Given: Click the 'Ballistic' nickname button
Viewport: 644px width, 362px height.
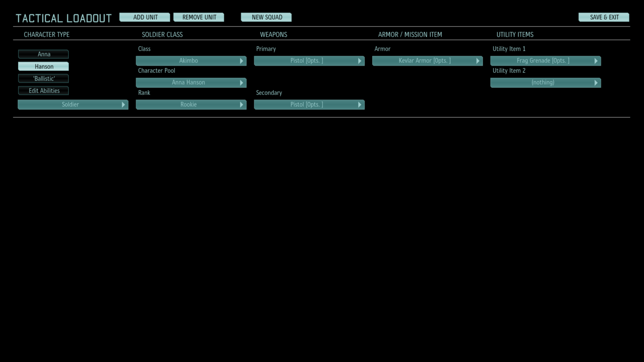Looking at the screenshot, I should 43,78.
